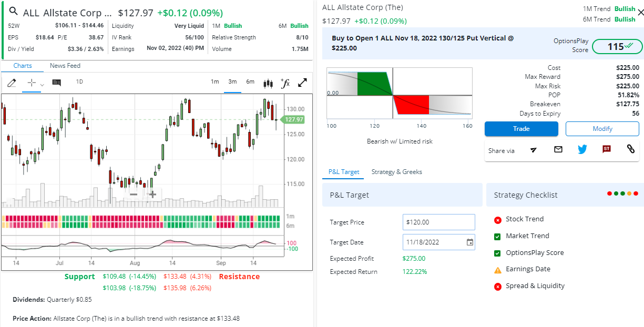Viewport: 644px width, 327px height.
Task: Click the Earnings date Nov 02, 2022
Action: pyautogui.click(x=176, y=49)
